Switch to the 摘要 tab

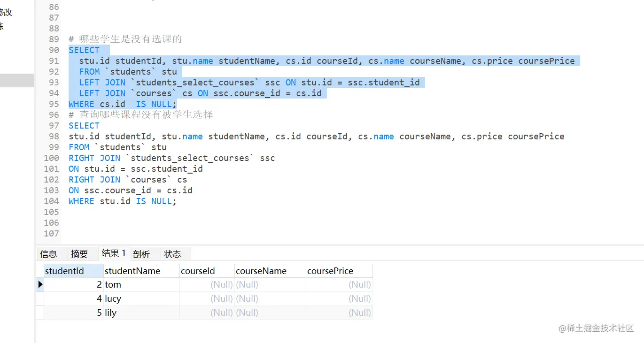click(79, 254)
